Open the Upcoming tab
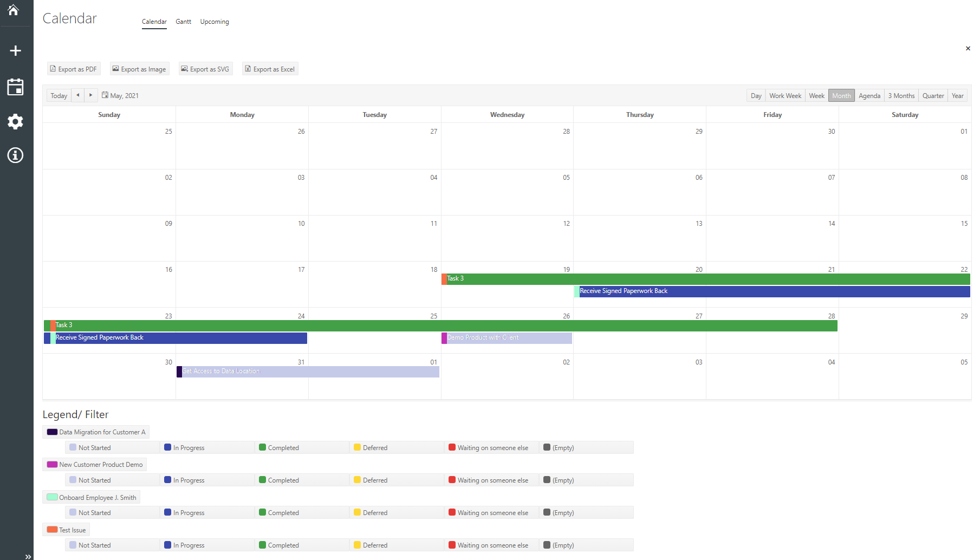Image resolution: width=980 pixels, height=560 pixels. (x=214, y=22)
